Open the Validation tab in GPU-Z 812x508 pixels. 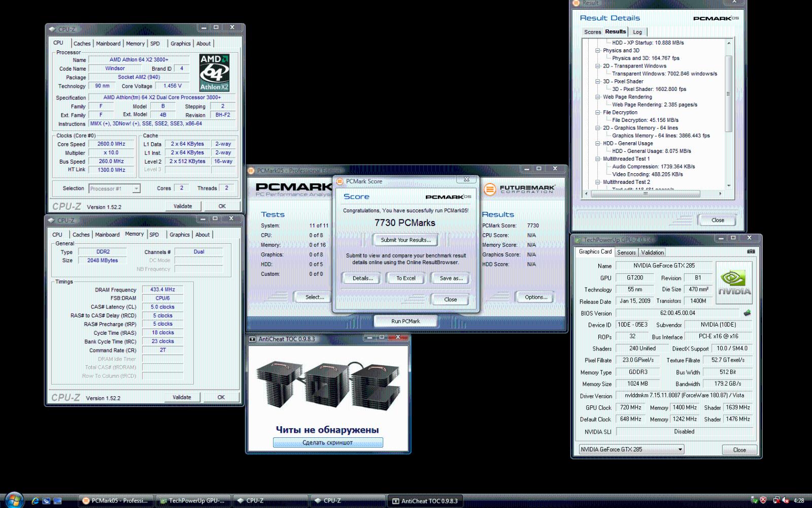pyautogui.click(x=652, y=252)
